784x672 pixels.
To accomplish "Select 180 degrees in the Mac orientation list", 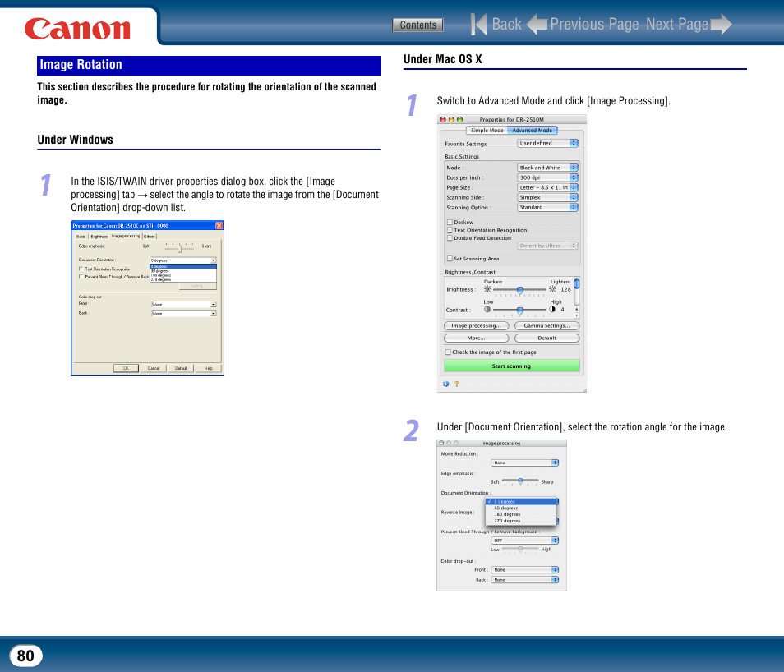I will [x=521, y=514].
